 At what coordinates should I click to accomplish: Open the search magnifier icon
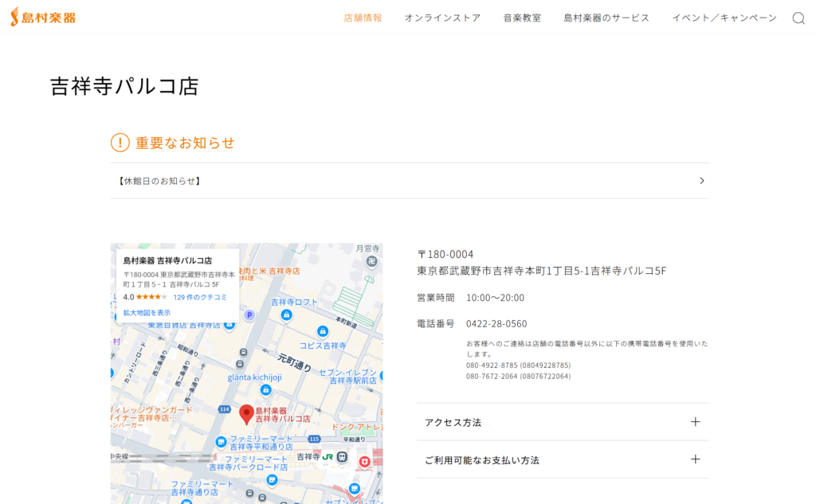tap(798, 18)
